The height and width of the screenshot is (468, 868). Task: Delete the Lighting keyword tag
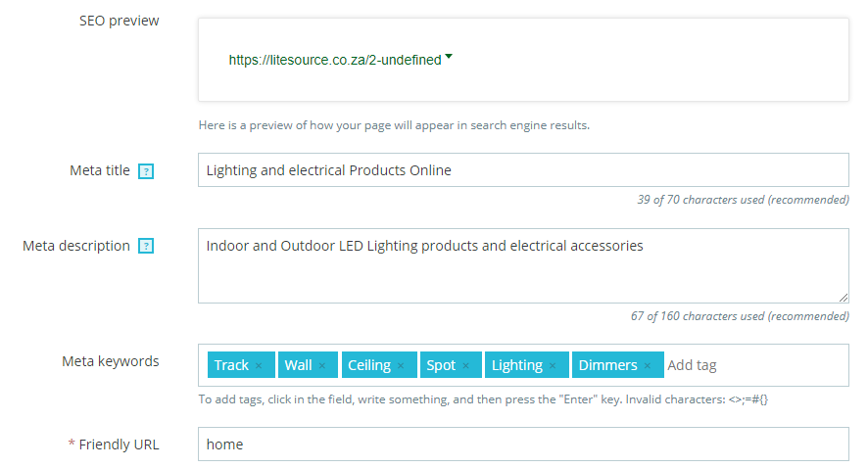(553, 366)
